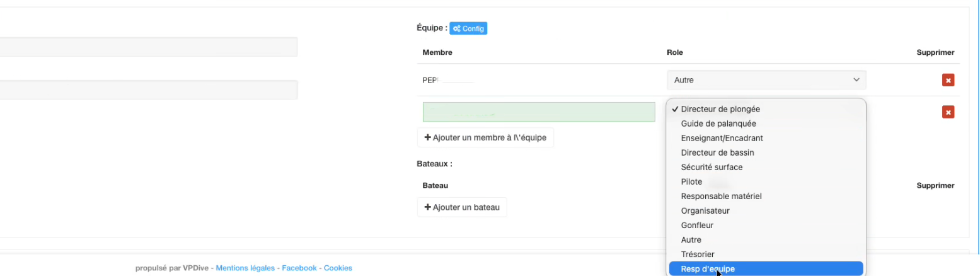Screen dimensions: 980x276
Task: Select Directeur de bassin role
Action: pos(717,152)
